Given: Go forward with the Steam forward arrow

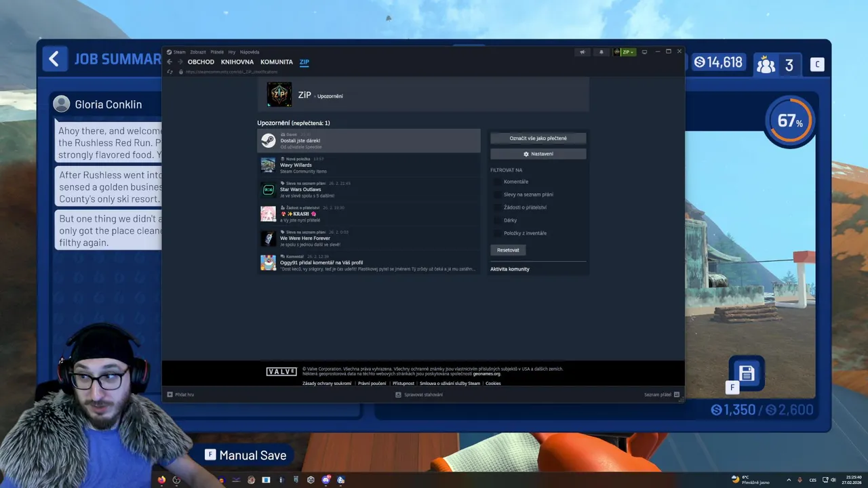Looking at the screenshot, I should (x=180, y=62).
